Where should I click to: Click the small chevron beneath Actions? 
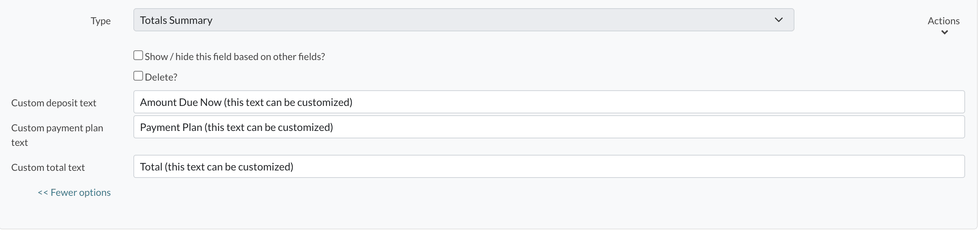click(944, 32)
